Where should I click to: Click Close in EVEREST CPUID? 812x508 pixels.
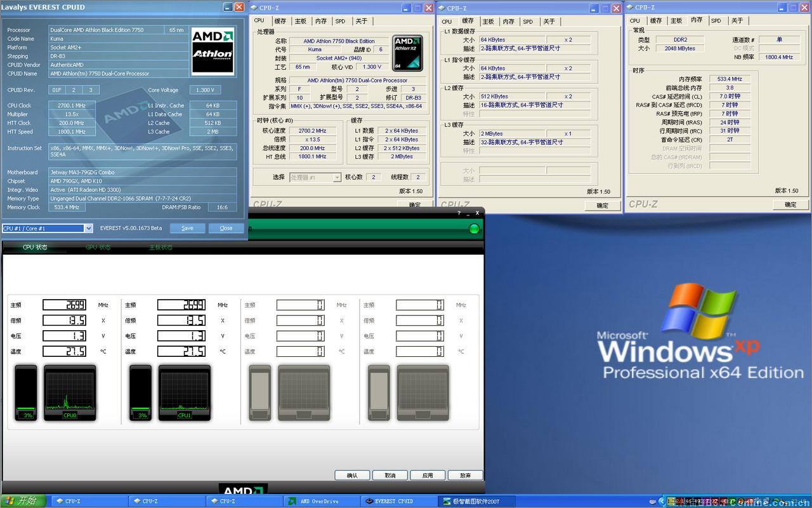pos(226,228)
